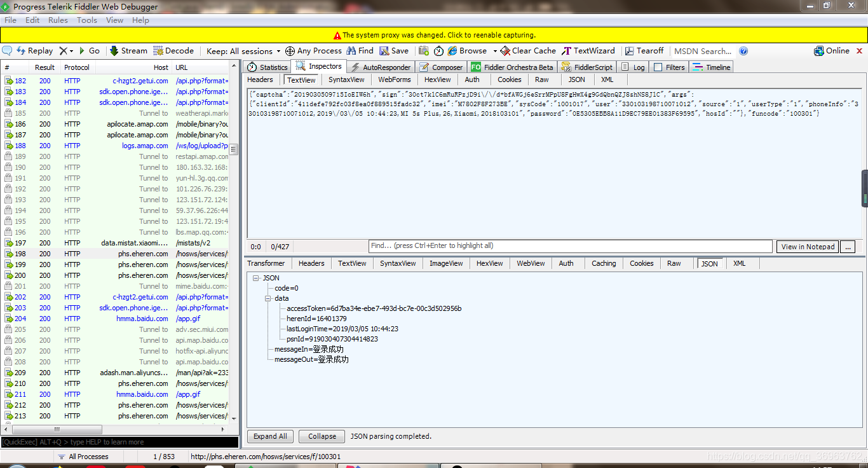
Task: Click the comment balloon toolbar icon
Action: pos(7,51)
